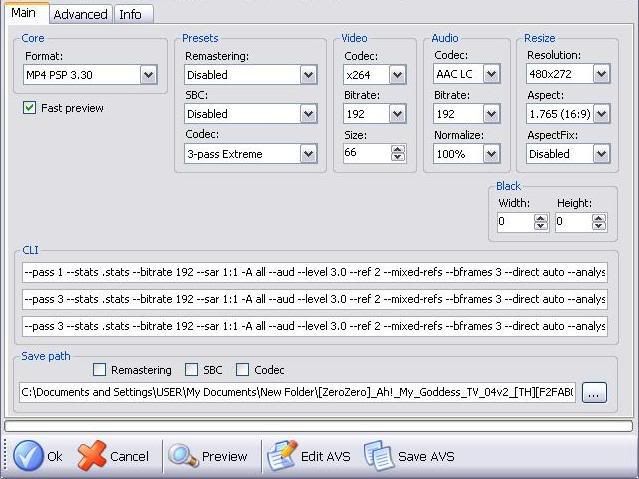Open the AspectFix Disabled dropdown
This screenshot has width=639, height=479.
pos(568,154)
